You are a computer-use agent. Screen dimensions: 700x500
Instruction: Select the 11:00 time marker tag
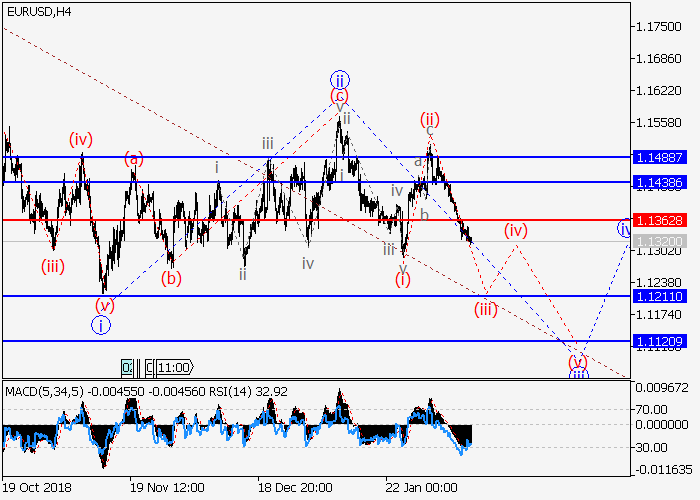(175, 367)
